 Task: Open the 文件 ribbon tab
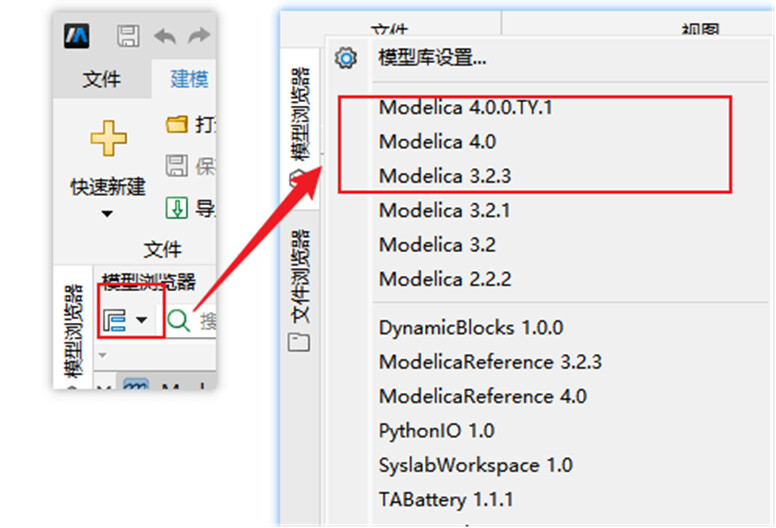[101, 79]
